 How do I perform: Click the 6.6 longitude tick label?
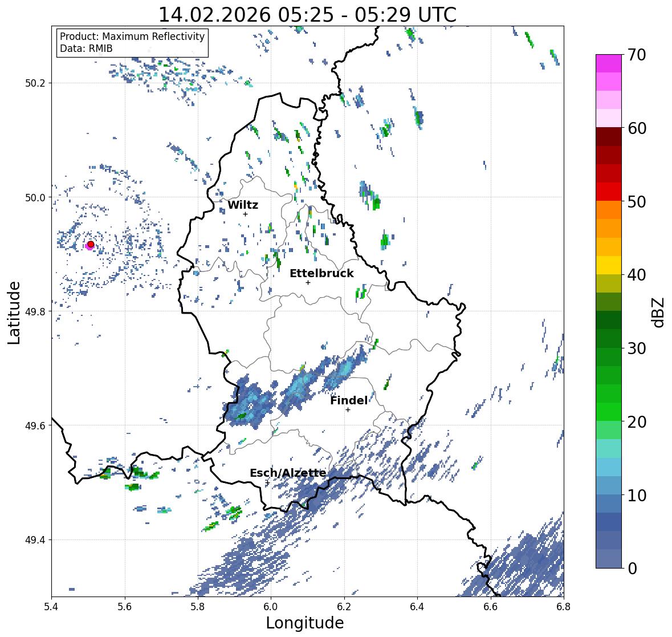coord(491,607)
